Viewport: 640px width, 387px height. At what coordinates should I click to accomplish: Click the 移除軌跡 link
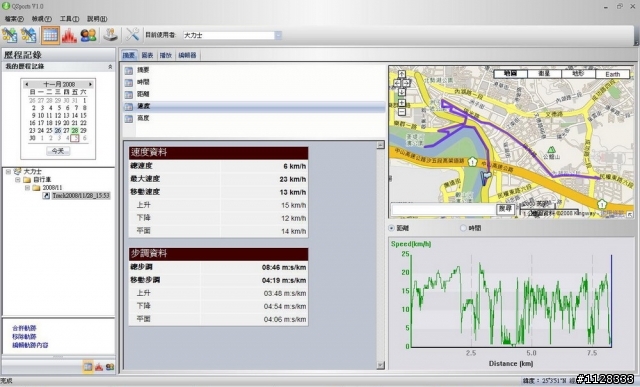24,337
